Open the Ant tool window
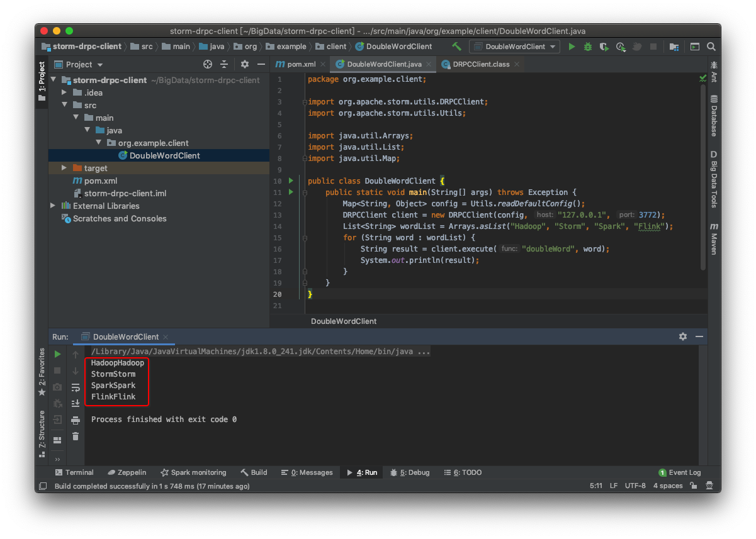 pos(714,71)
